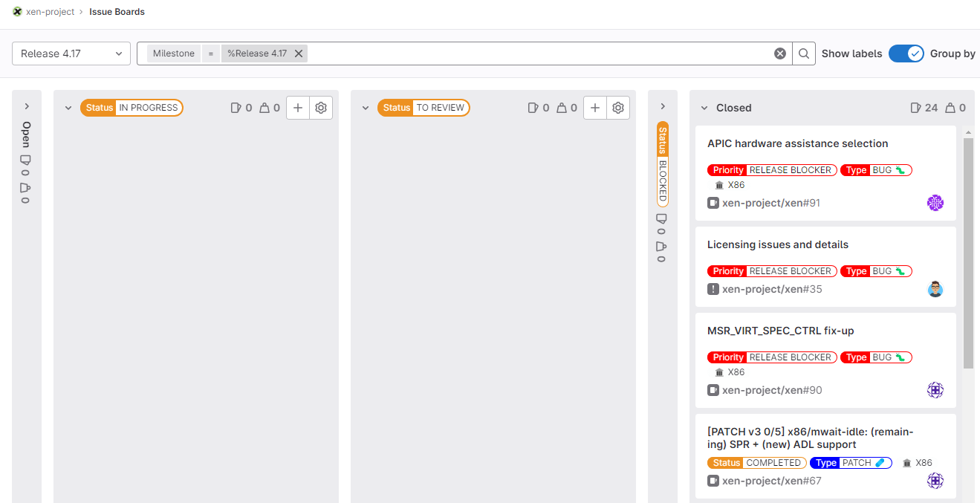The image size is (980, 503).
Task: Click RELEASE BLOCKER label on MSR_VIRT card
Action: coord(772,357)
